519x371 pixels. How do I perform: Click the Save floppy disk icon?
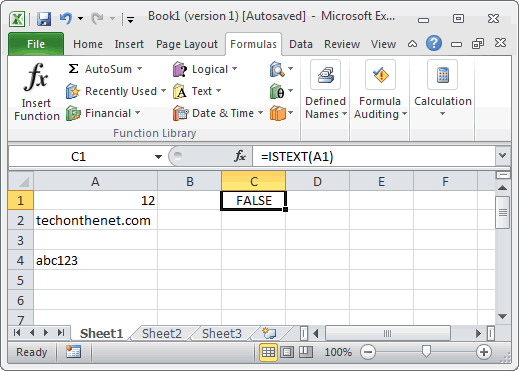point(44,19)
